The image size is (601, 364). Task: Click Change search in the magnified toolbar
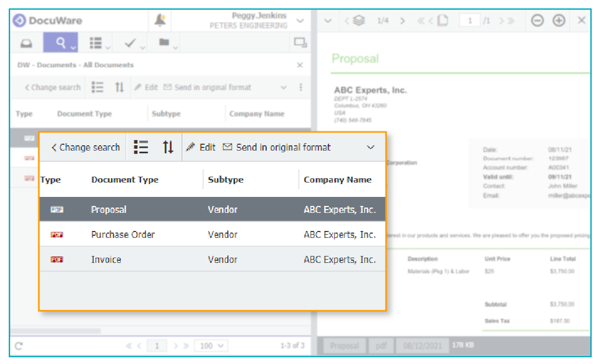[86, 147]
